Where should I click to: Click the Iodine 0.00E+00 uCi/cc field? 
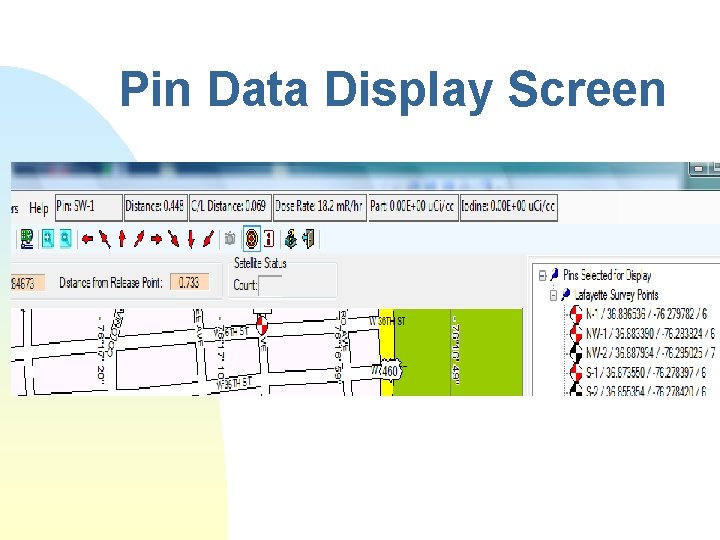509,208
